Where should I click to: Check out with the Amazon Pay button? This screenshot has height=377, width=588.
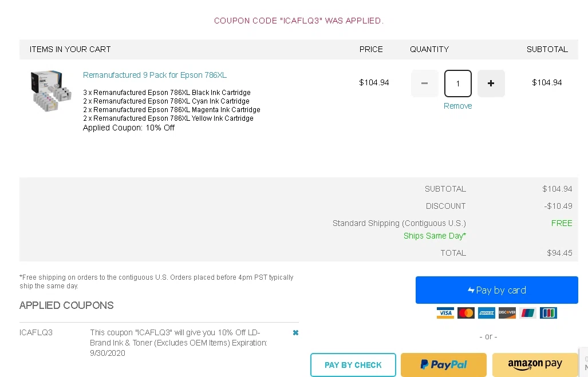click(x=535, y=364)
